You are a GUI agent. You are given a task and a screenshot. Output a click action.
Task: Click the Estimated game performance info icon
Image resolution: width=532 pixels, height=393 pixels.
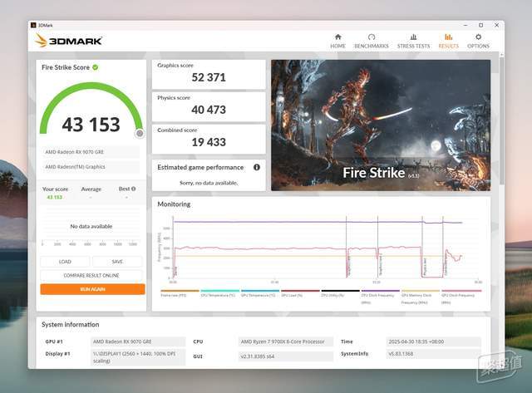(x=257, y=167)
